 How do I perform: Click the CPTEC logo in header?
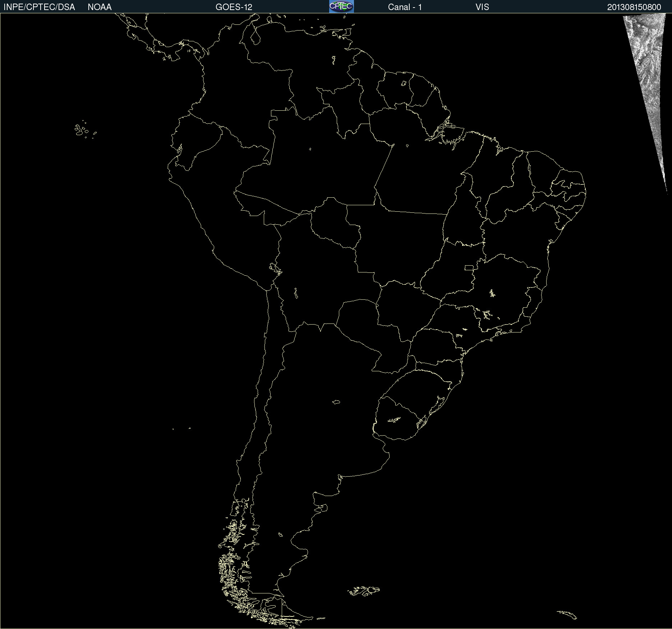pyautogui.click(x=341, y=6)
